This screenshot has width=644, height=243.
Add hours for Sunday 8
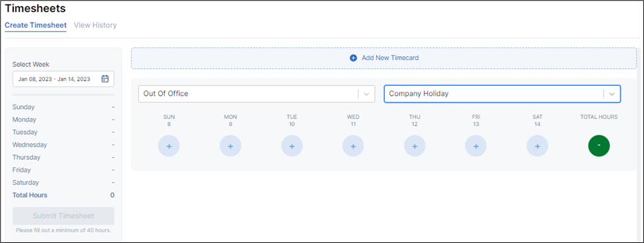[169, 145]
